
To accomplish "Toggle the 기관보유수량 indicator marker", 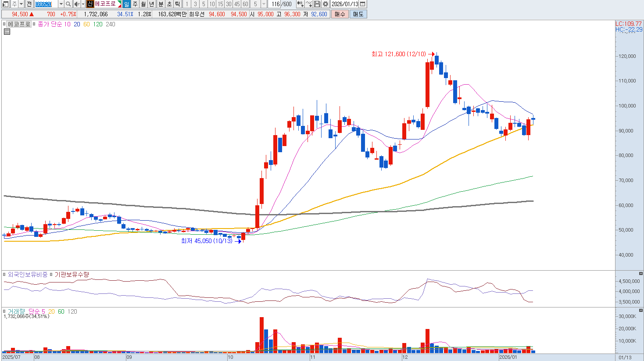I will click(51, 275).
